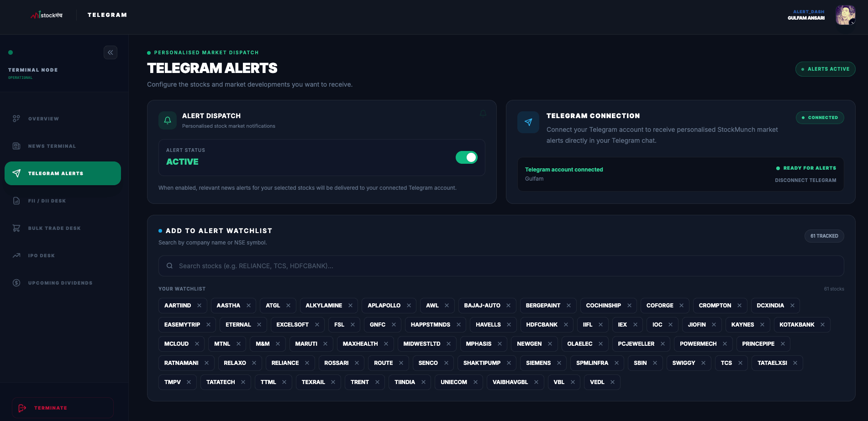This screenshot has width=868, height=421.
Task: Remove TATAELXSI from the watchlist
Action: pos(795,363)
